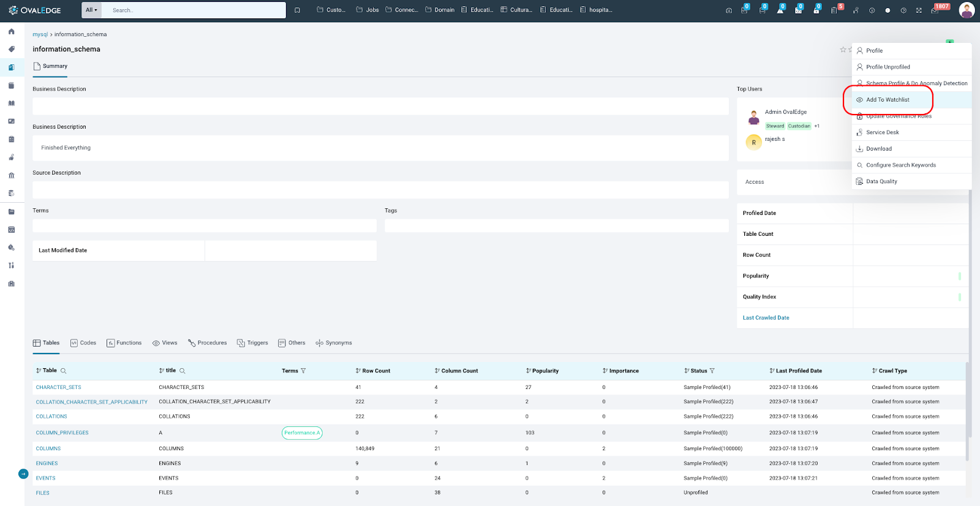Click the Admin OvalEdge top user entry
Viewport: 980px width, 506px height.
click(786, 112)
